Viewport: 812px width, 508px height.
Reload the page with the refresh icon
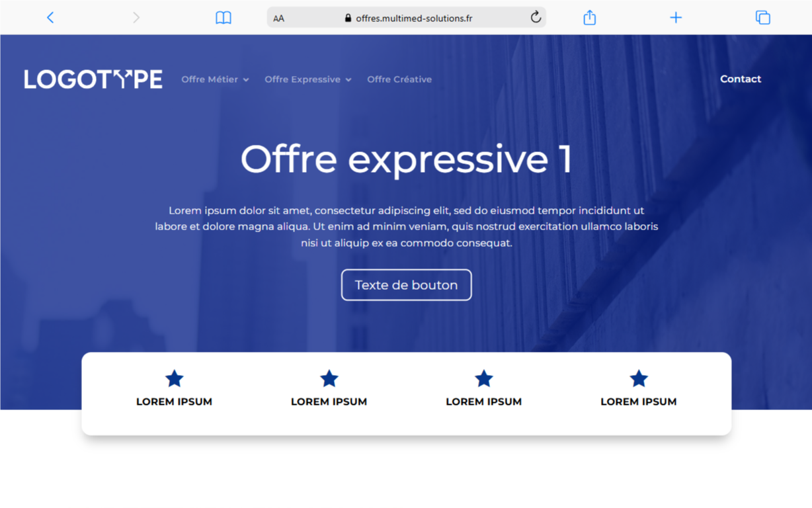point(536,17)
